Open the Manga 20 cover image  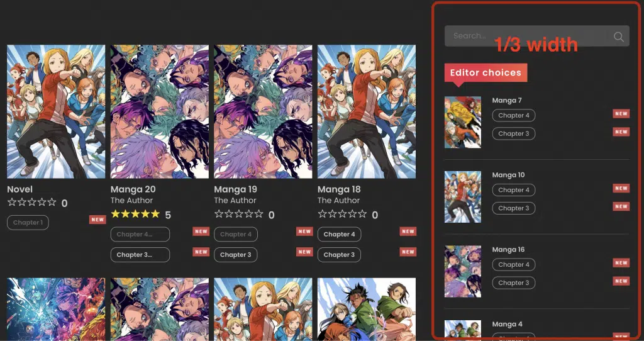[159, 111]
